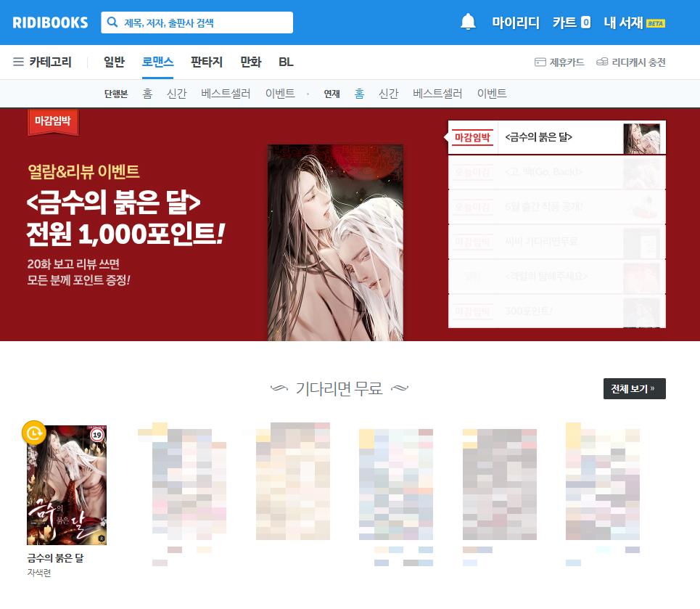Viewport: 700px width, 609px height.
Task: Open 단행본 신간 list
Action: coord(176,94)
